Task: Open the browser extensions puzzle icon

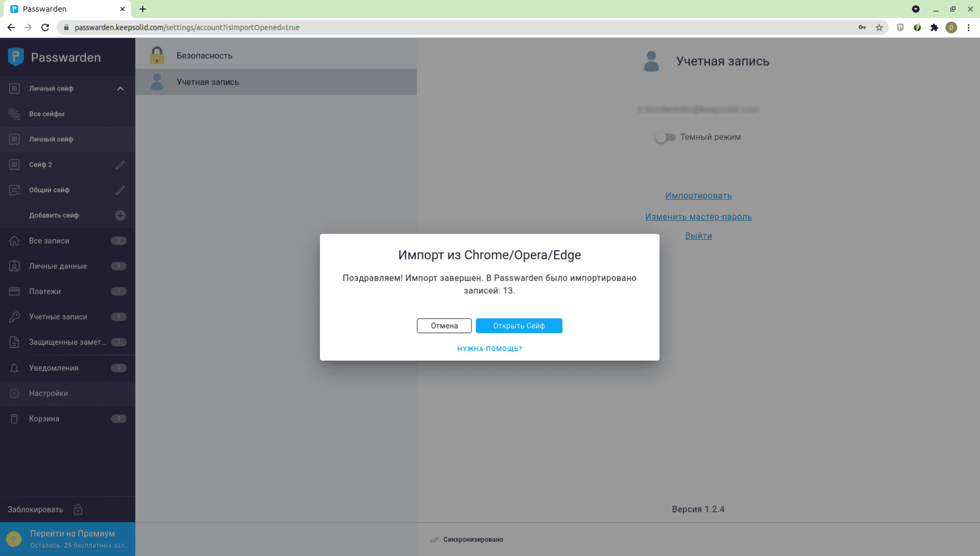Action: click(x=934, y=28)
